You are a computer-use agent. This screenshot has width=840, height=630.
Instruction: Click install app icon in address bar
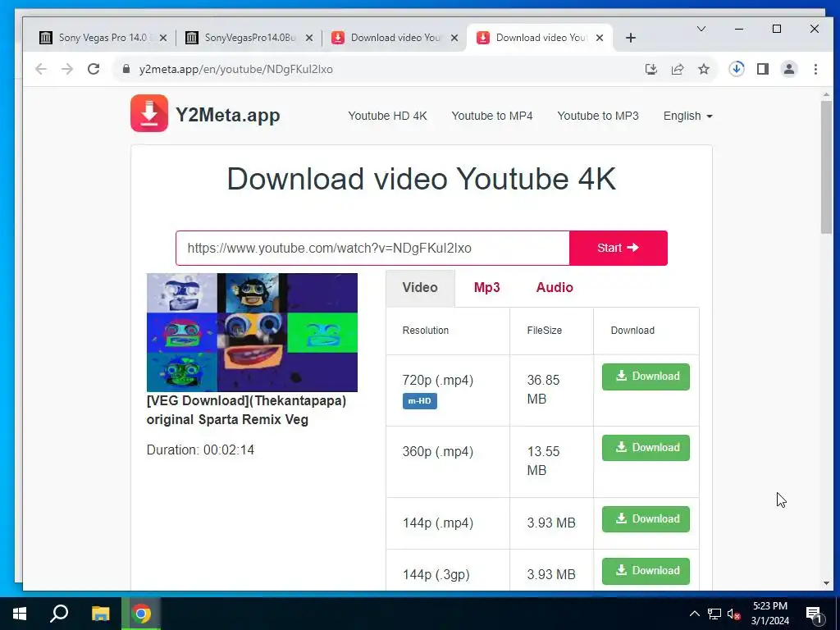click(x=651, y=69)
